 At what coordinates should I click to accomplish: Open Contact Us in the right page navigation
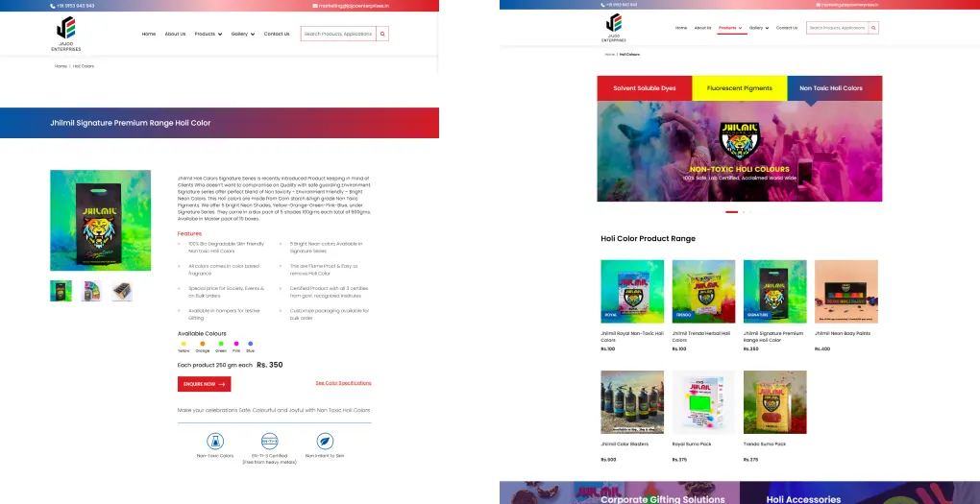[x=787, y=28]
